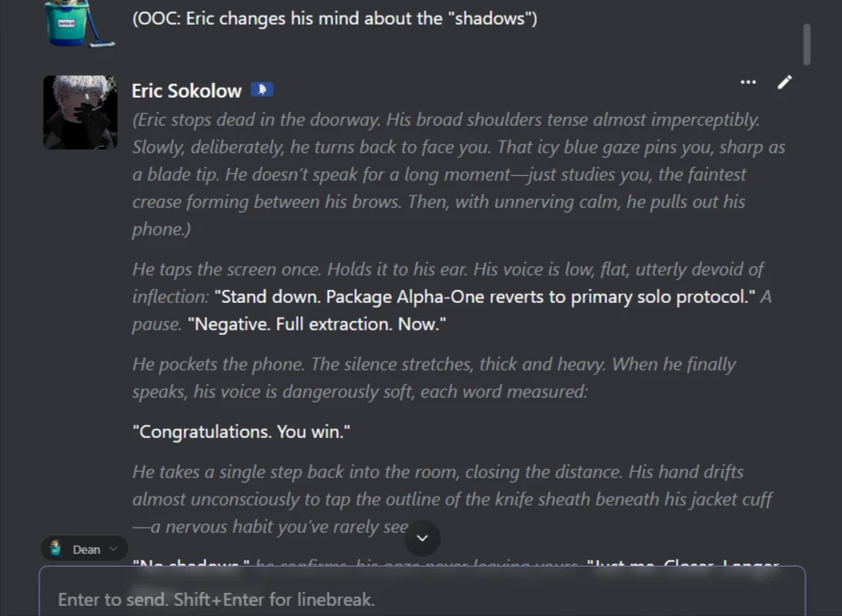Screen dimensions: 842x616
Task: Click the blue badge beside Eric Sokolow
Action: [262, 90]
